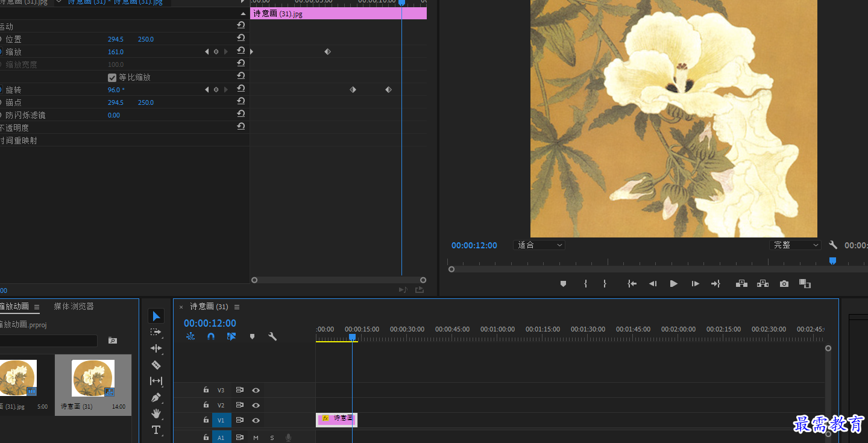
Task: Open timeline display settings wrench
Action: [x=272, y=336]
